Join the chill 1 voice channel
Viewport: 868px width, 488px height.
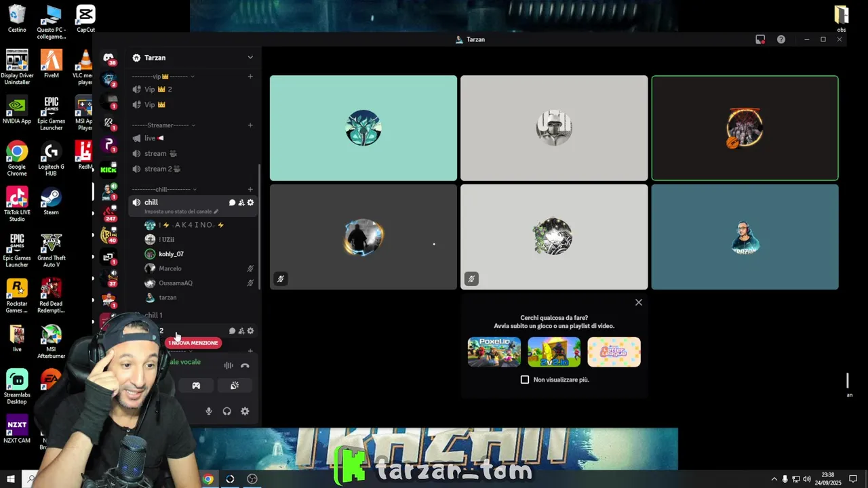(193, 315)
